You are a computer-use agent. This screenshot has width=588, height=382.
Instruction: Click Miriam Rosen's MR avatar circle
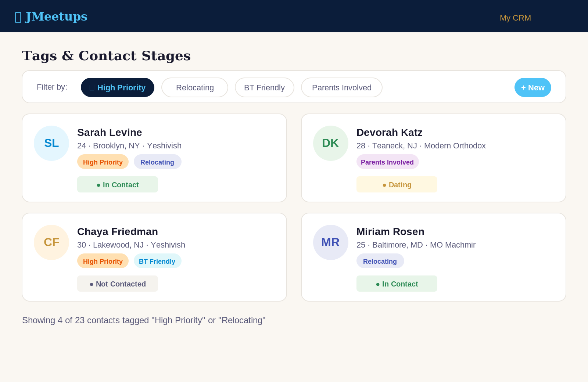(x=330, y=242)
